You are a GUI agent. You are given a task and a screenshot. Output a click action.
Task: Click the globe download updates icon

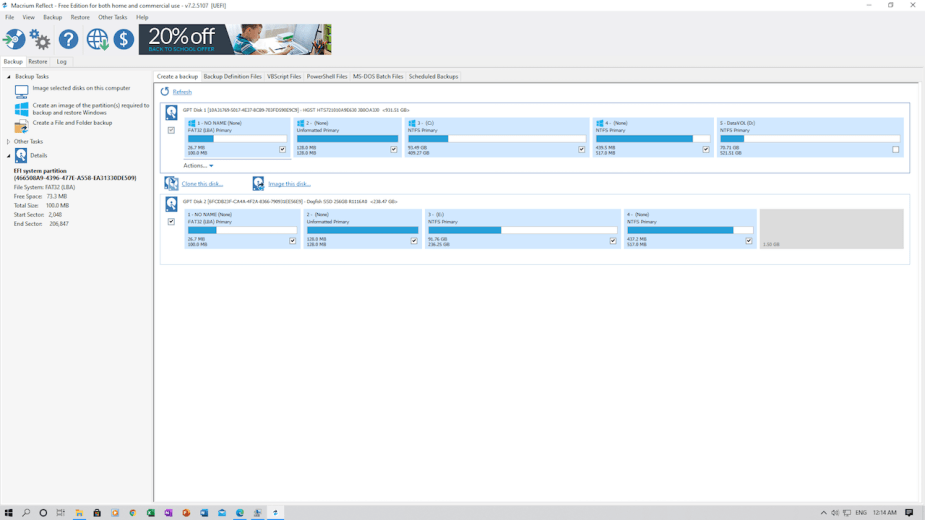97,39
